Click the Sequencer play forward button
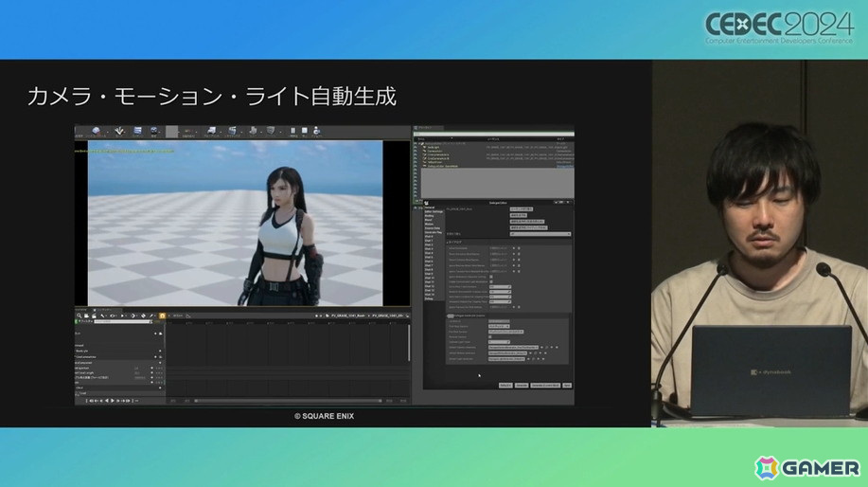868x487 pixels. point(113,401)
